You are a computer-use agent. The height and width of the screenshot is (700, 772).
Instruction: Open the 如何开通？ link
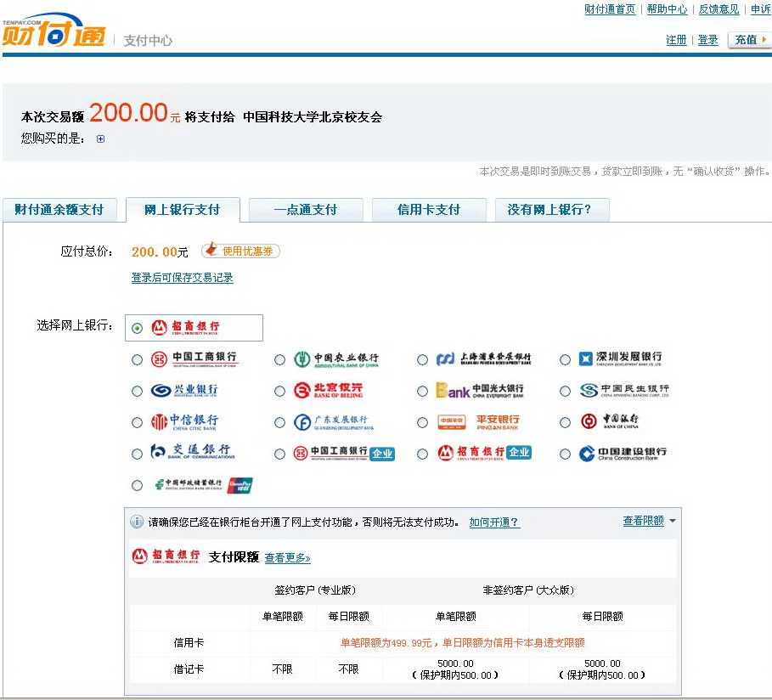[x=493, y=522]
